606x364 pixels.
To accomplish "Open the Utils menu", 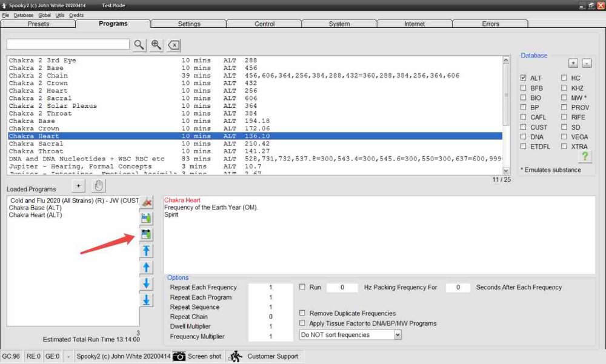I will tap(60, 15).
